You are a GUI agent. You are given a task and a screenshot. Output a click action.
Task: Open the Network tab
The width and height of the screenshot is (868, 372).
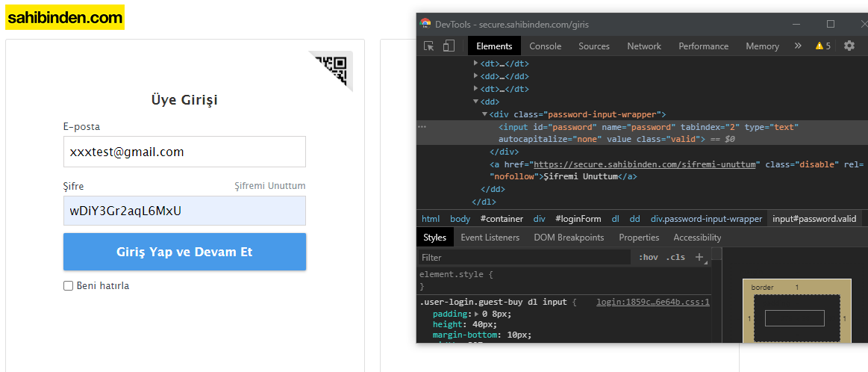(x=644, y=46)
